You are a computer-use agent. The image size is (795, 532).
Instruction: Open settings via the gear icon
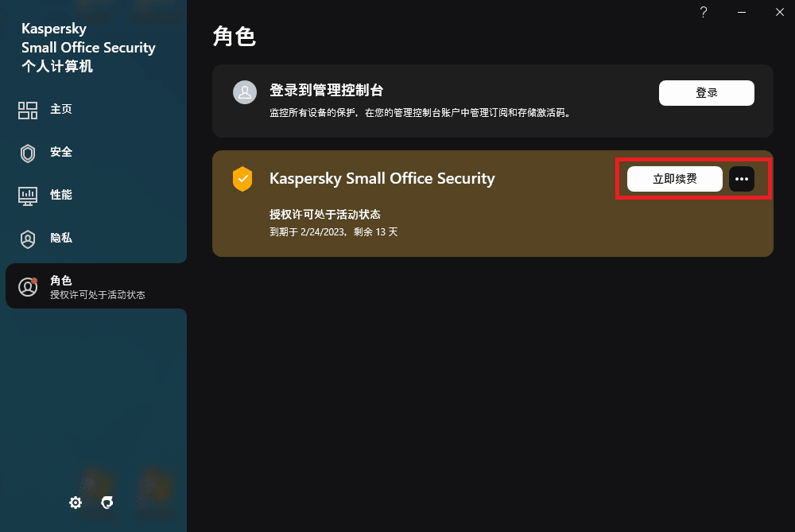76,503
